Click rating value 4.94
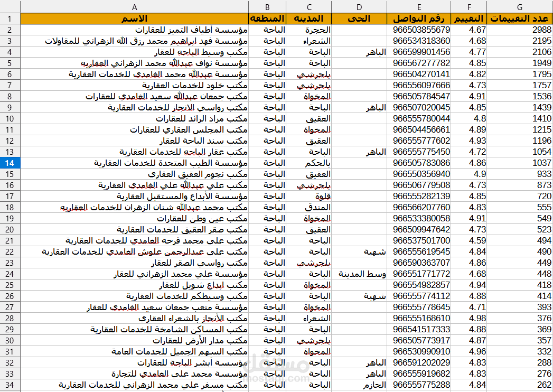553x392 pixels. tap(468, 285)
